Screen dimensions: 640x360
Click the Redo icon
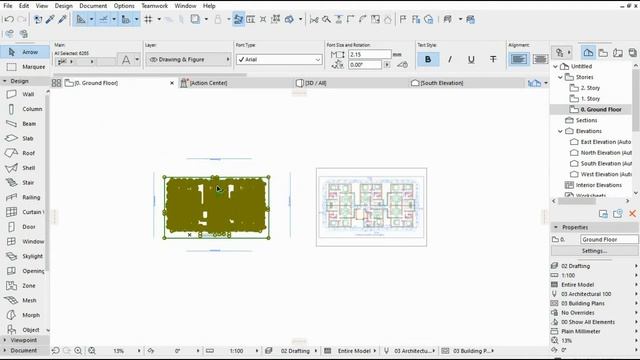click(22, 19)
